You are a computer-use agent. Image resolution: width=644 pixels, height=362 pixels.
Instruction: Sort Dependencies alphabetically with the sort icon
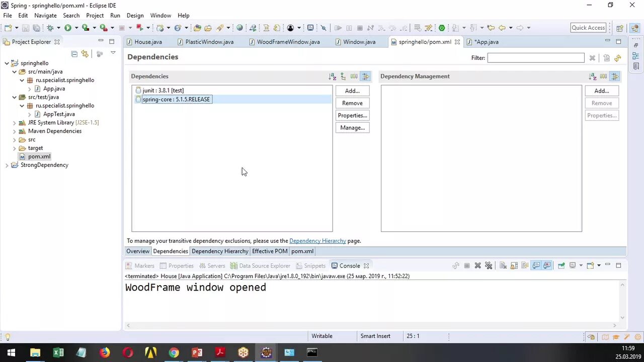pyautogui.click(x=332, y=76)
